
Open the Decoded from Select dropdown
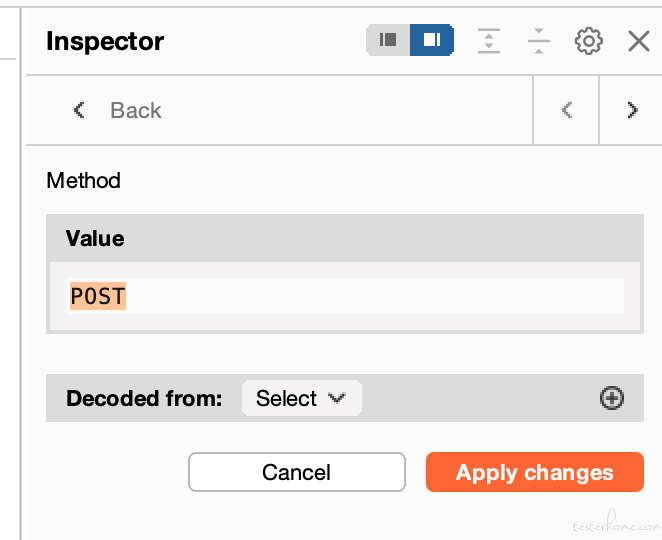tap(301, 398)
